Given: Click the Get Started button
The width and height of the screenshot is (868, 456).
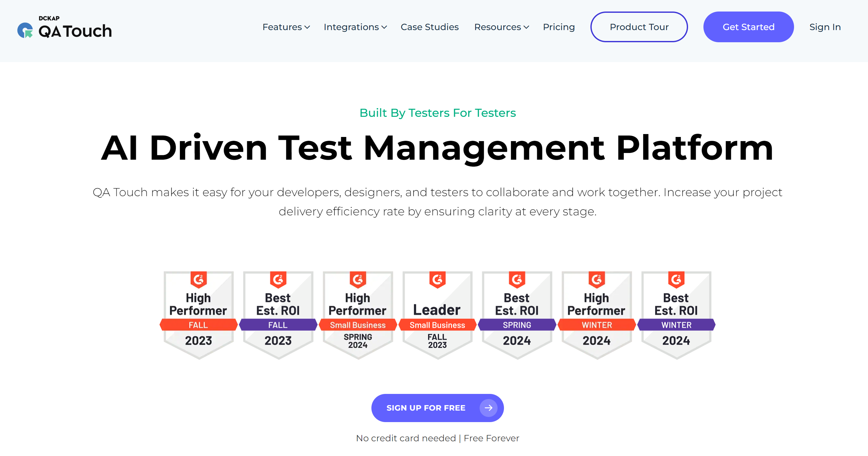Looking at the screenshot, I should 748,27.
